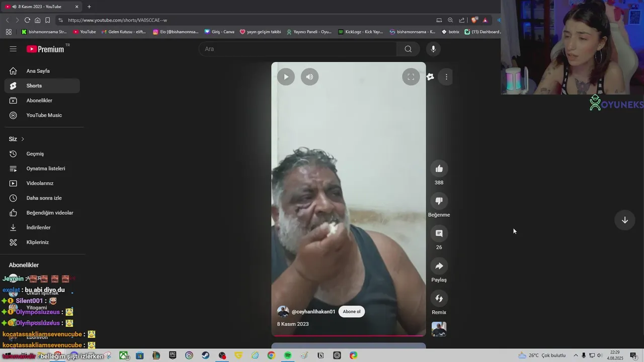Image resolution: width=644 pixels, height=362 pixels.
Task: Click the address bar URL
Action: pyautogui.click(x=117, y=20)
